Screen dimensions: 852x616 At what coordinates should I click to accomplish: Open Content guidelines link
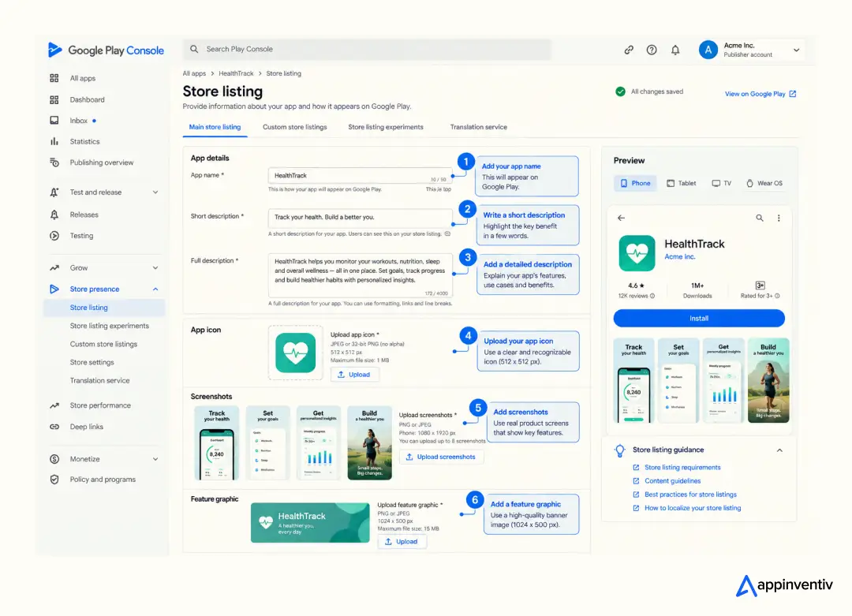pyautogui.click(x=673, y=481)
